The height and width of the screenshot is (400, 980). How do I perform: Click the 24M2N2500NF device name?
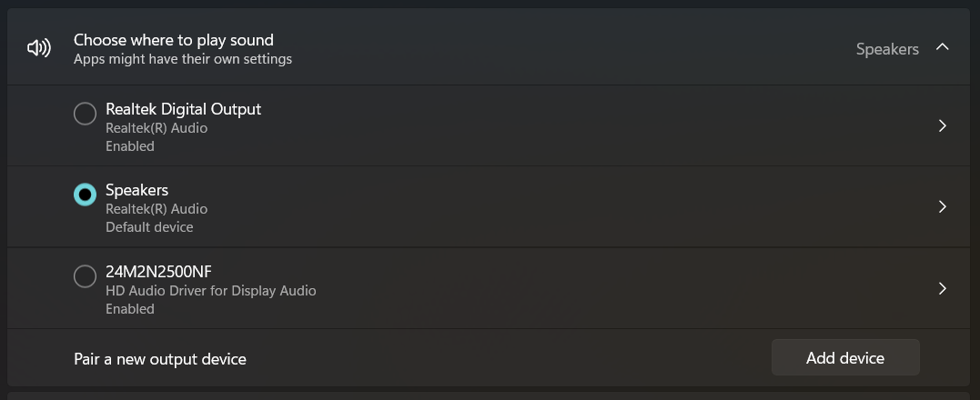click(158, 272)
